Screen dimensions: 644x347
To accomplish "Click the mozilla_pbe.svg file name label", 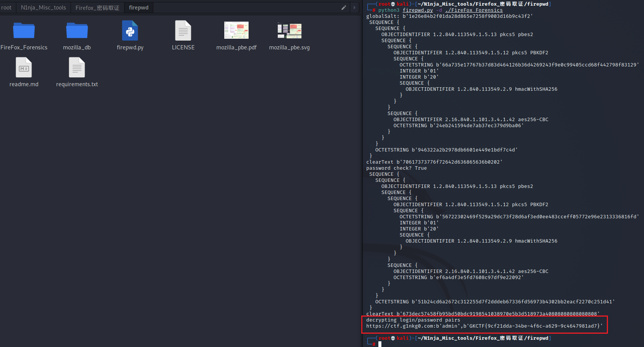I will pos(290,47).
